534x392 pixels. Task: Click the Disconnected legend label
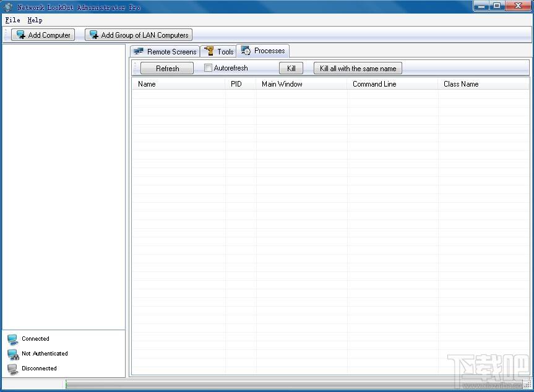pos(39,368)
